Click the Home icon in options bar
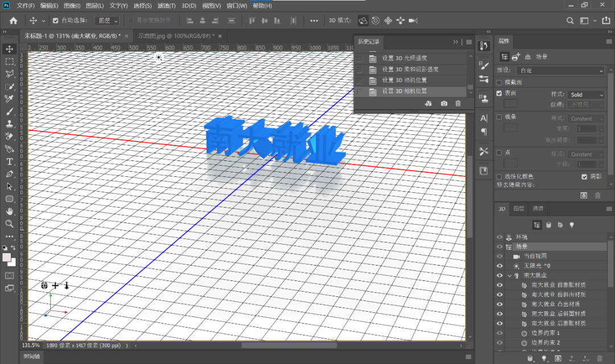Screen dimensions: 615x364 13,20
